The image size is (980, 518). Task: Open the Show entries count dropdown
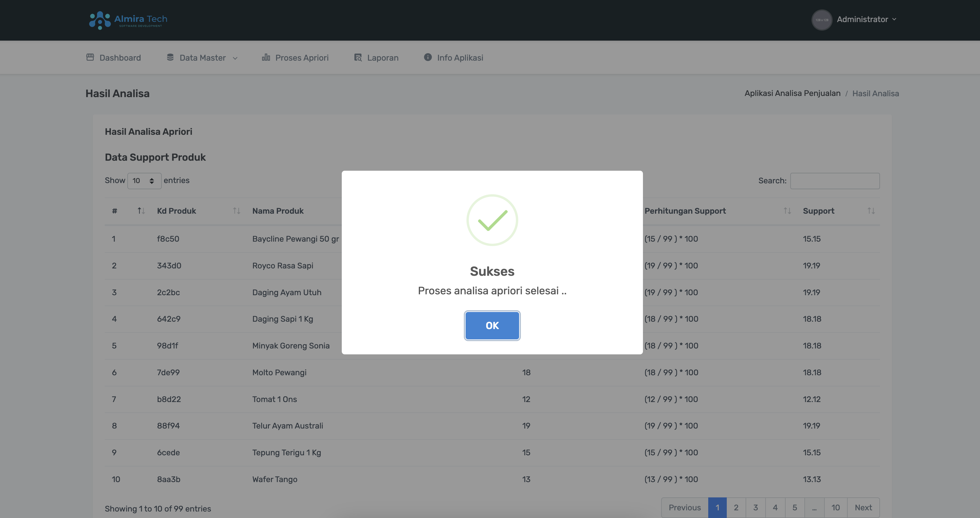[144, 181]
